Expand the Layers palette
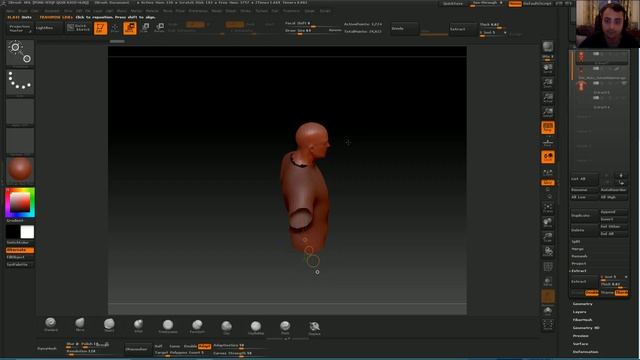Screen dimensions: 640x360 click(x=579, y=312)
